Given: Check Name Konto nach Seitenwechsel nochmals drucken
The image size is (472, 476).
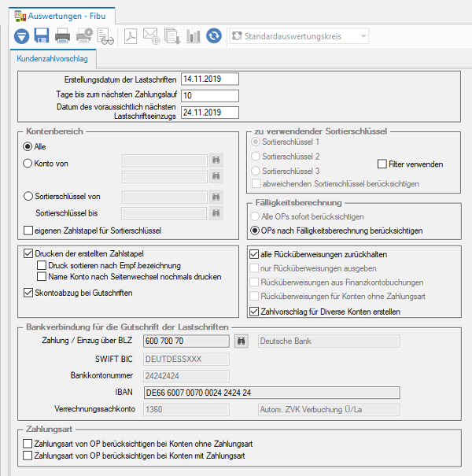Looking at the screenshot, I should (x=41, y=277).
